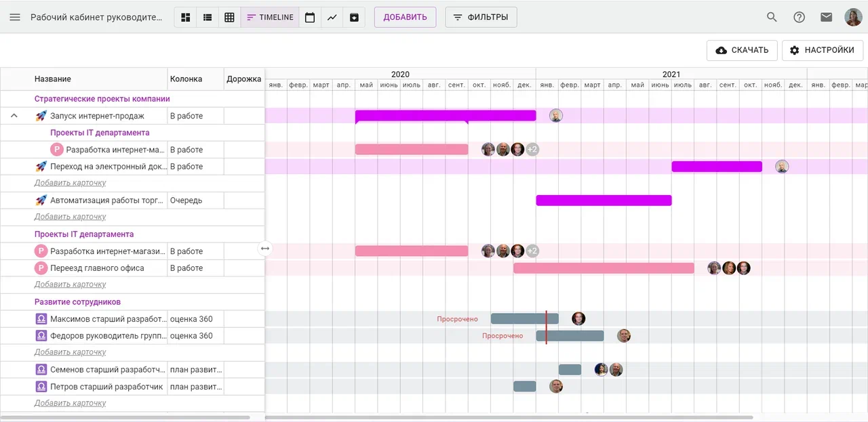
Task: Select the TIMELINE view tab
Action: tap(270, 17)
